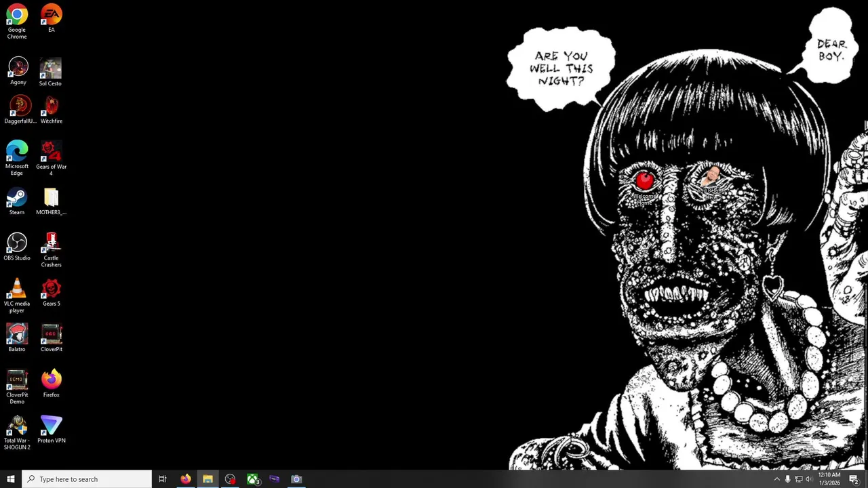
Task: Open the volume control in tray
Action: point(808,479)
